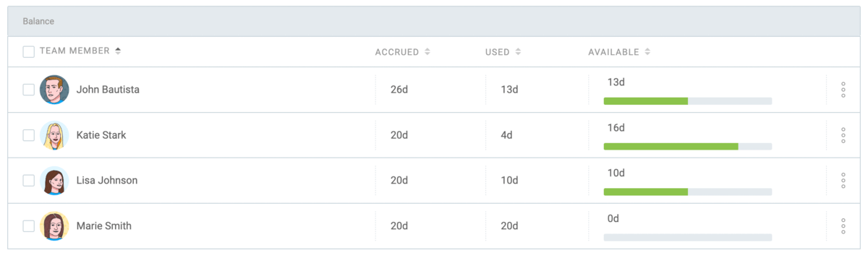Click the Katie Stark name

tap(101, 135)
